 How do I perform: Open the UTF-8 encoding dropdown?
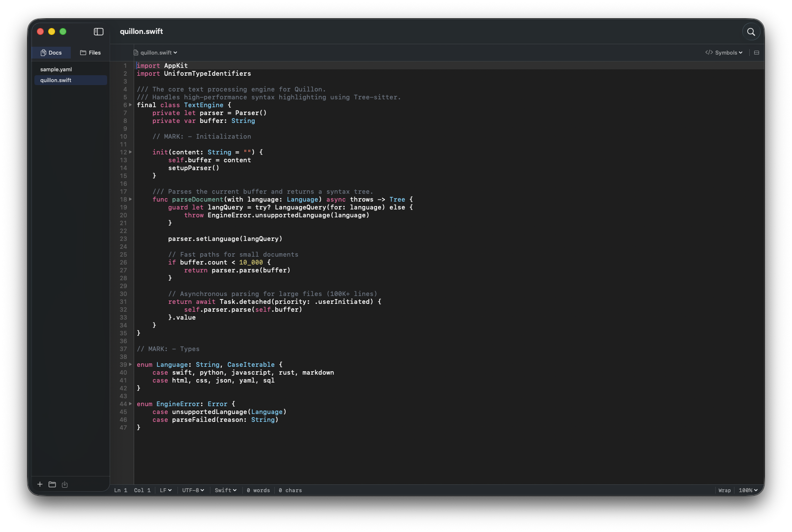[193, 490]
